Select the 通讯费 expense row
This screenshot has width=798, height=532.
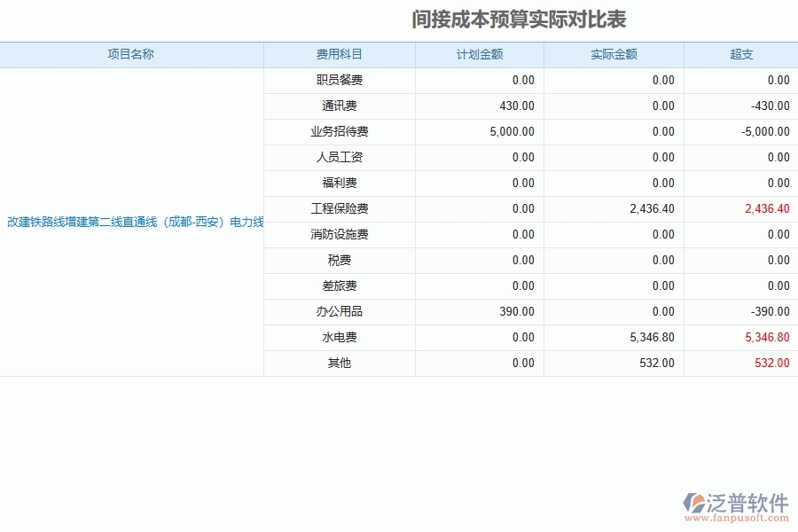coord(340,106)
